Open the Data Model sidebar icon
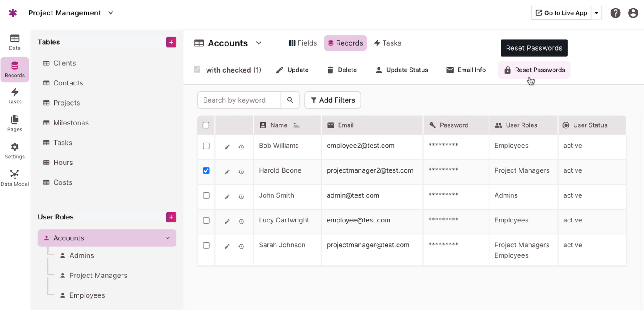Viewport: 644px width, 310px height. [x=15, y=178]
